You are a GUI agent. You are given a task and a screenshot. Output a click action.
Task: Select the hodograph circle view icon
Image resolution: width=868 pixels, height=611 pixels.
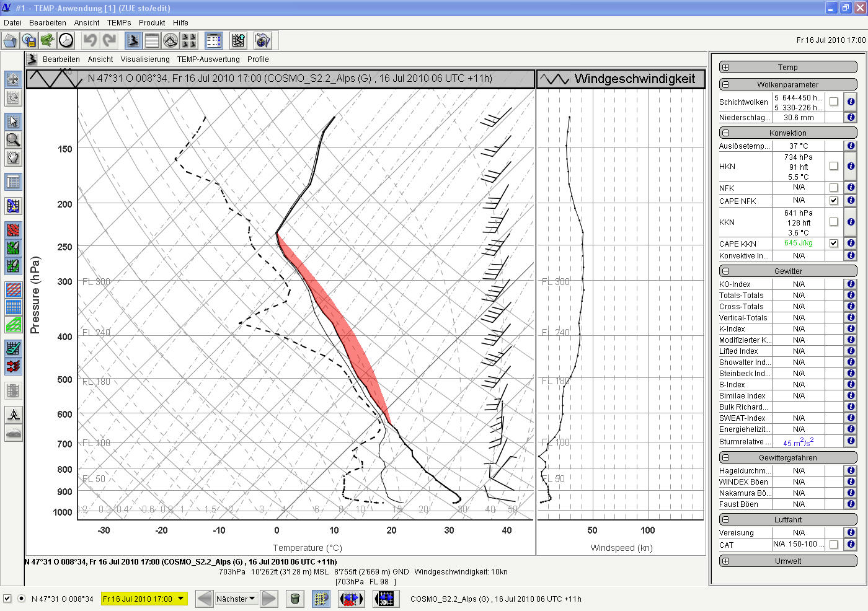[x=170, y=41]
